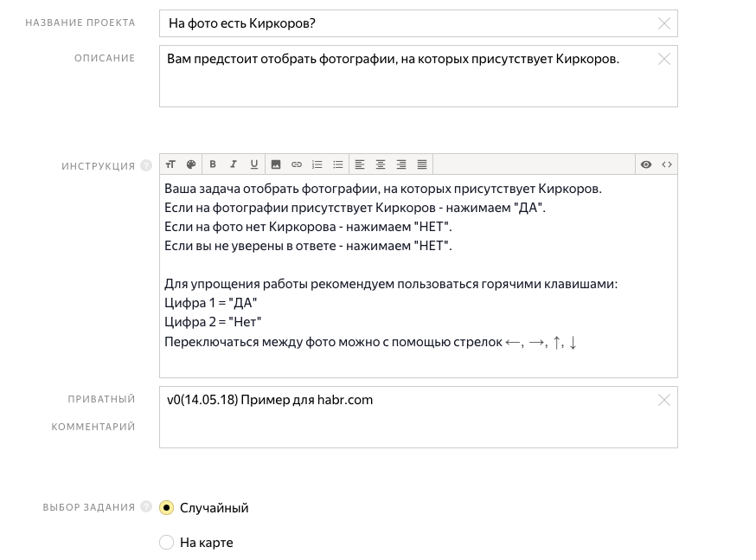Clear the project name field
The image size is (756, 560).
[664, 23]
